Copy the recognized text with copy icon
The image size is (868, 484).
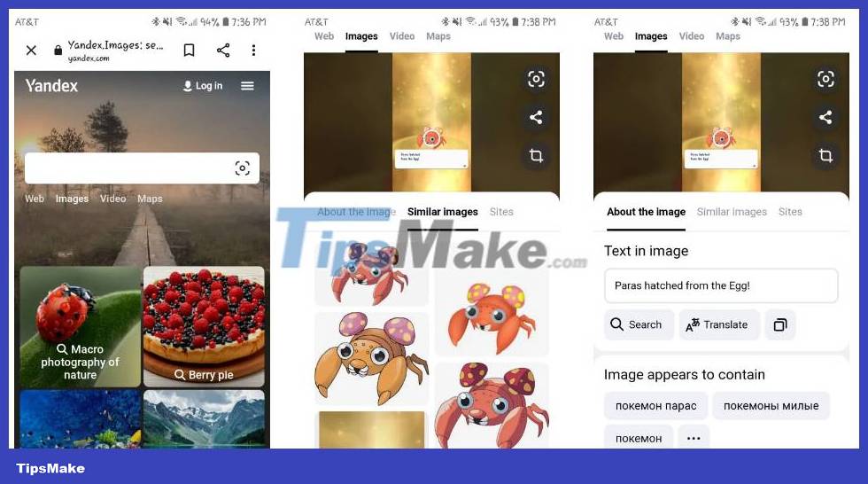point(780,324)
